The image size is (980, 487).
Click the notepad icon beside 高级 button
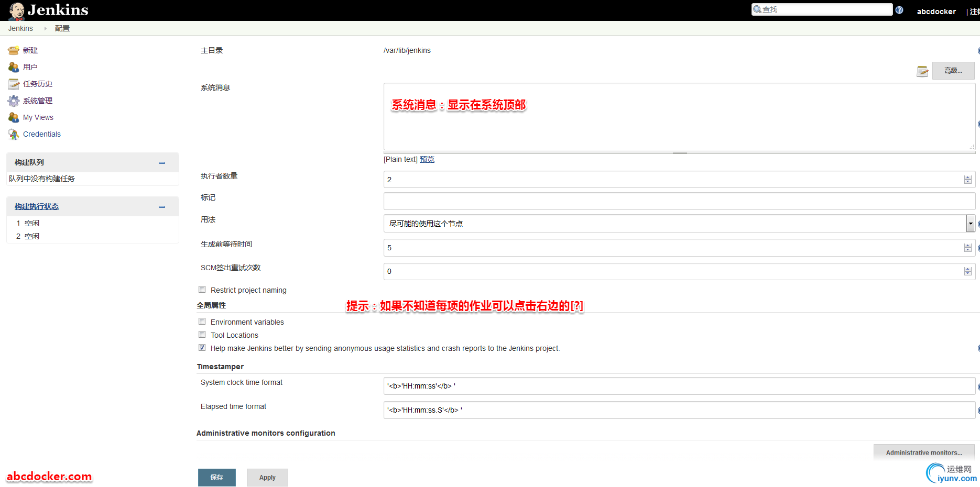922,71
